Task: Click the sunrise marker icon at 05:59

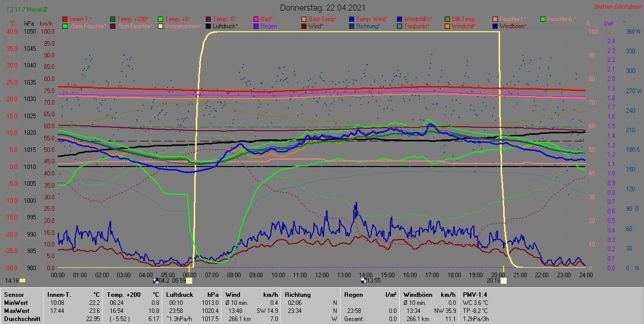Action: [190, 281]
